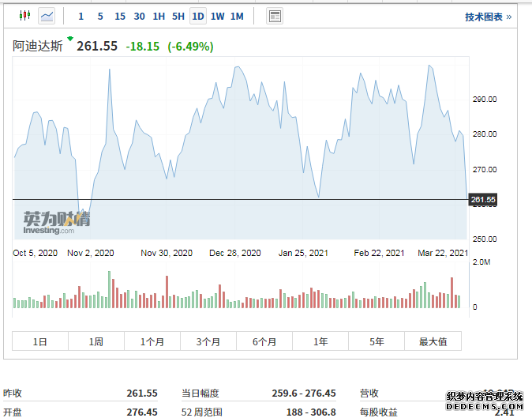The image size is (532, 418).
Task: Click the 2.0M volume axis label
Action: [x=481, y=262]
